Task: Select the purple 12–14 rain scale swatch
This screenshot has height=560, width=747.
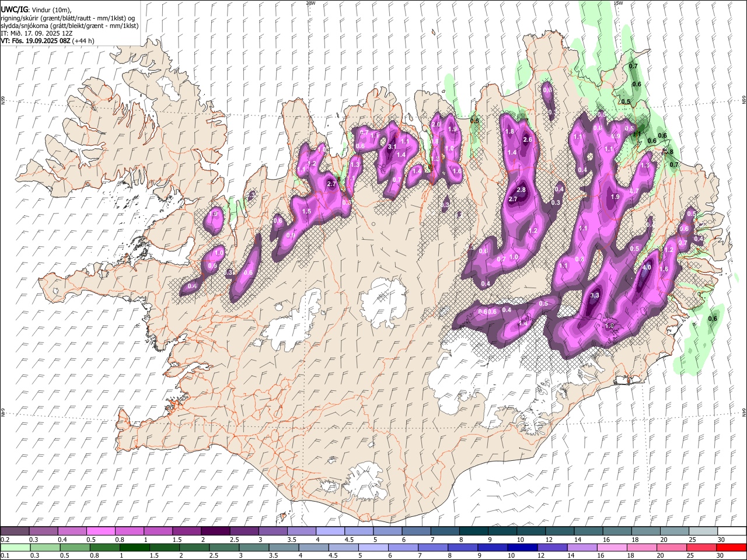Action: 553,547
